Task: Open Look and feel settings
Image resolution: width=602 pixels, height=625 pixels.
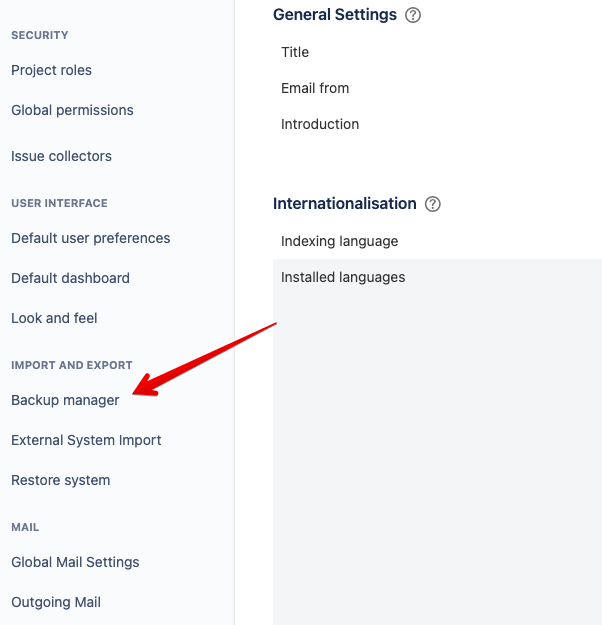Action: click(x=54, y=318)
